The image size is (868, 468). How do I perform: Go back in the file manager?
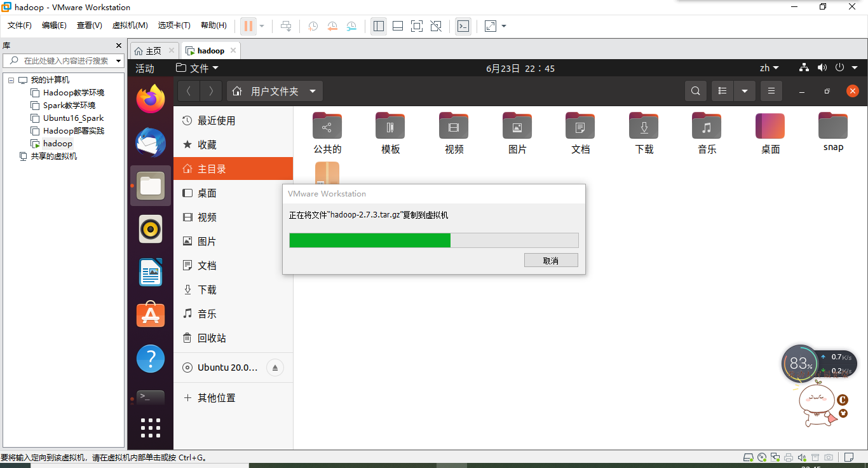pos(189,91)
